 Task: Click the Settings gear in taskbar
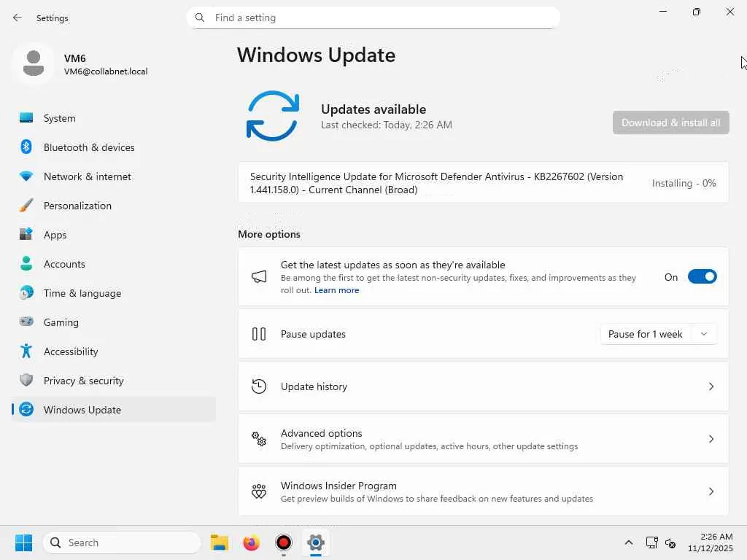pyautogui.click(x=315, y=542)
